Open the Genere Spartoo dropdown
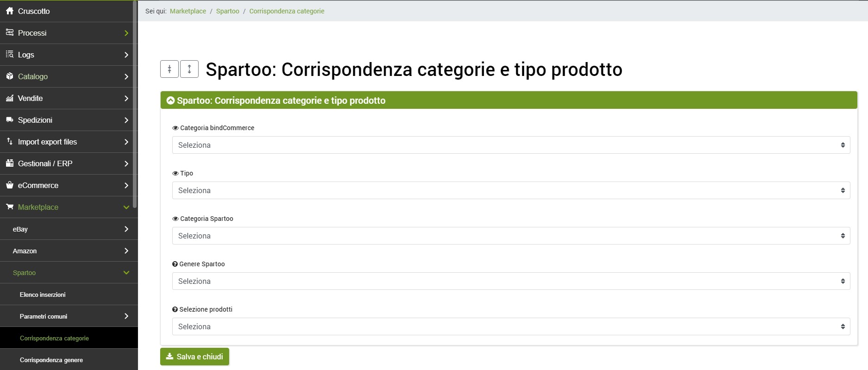The image size is (868, 370). tap(511, 281)
